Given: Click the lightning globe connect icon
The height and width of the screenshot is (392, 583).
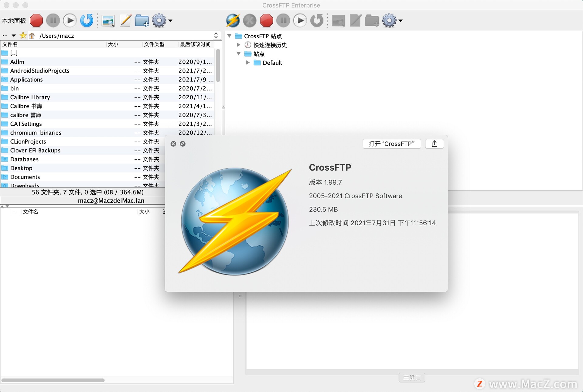Looking at the screenshot, I should (233, 21).
